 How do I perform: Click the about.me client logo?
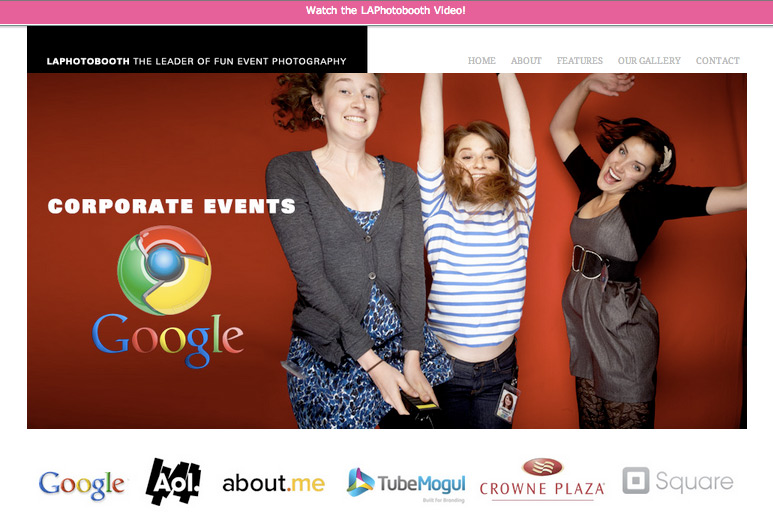[274, 483]
